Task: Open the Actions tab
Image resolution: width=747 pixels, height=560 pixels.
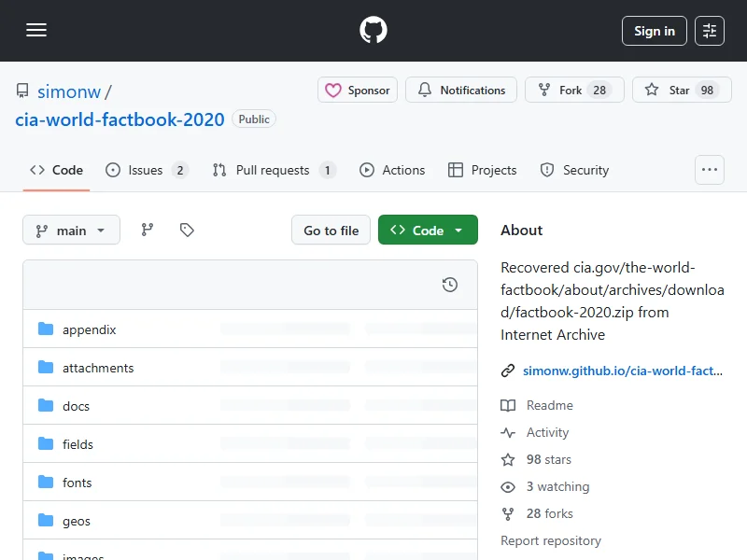Action: [x=393, y=170]
